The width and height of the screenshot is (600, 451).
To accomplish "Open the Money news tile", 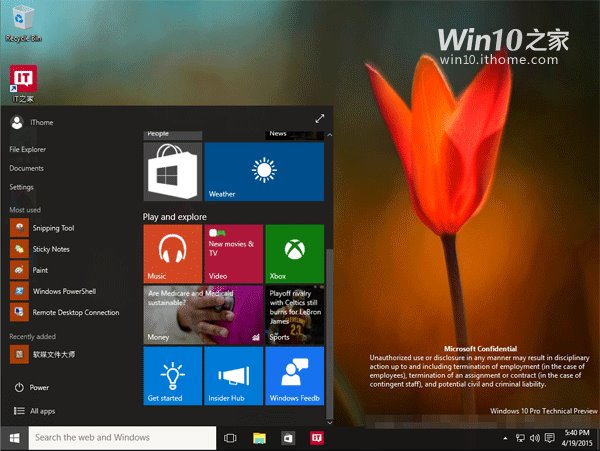I will point(203,315).
